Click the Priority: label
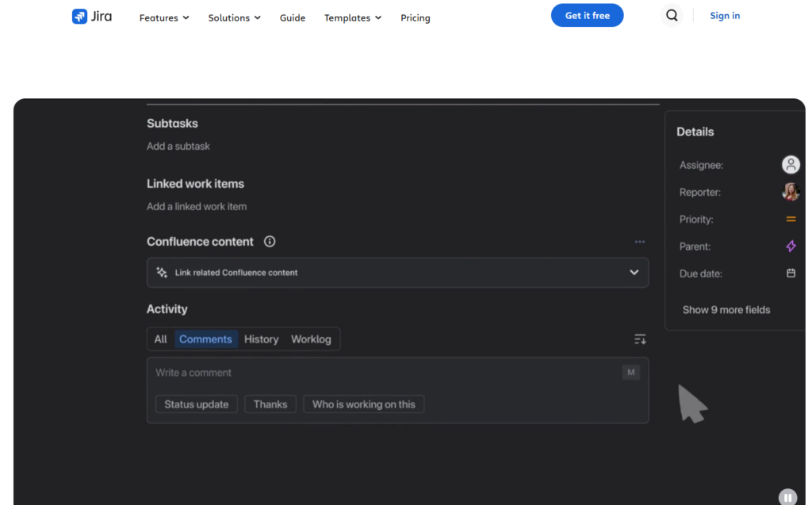 click(x=696, y=219)
